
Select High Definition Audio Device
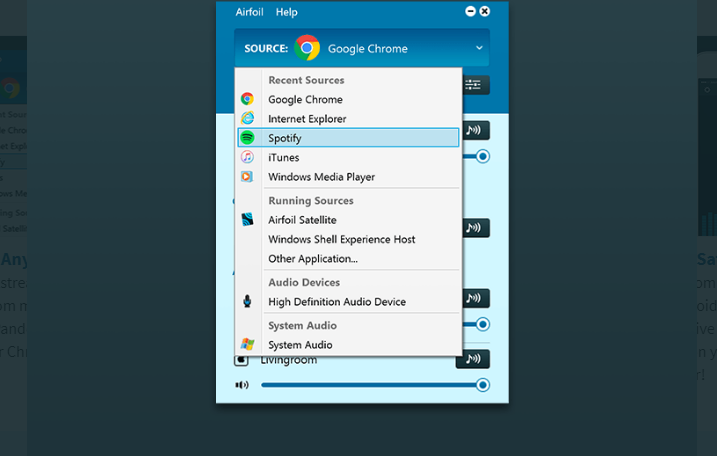(348, 302)
